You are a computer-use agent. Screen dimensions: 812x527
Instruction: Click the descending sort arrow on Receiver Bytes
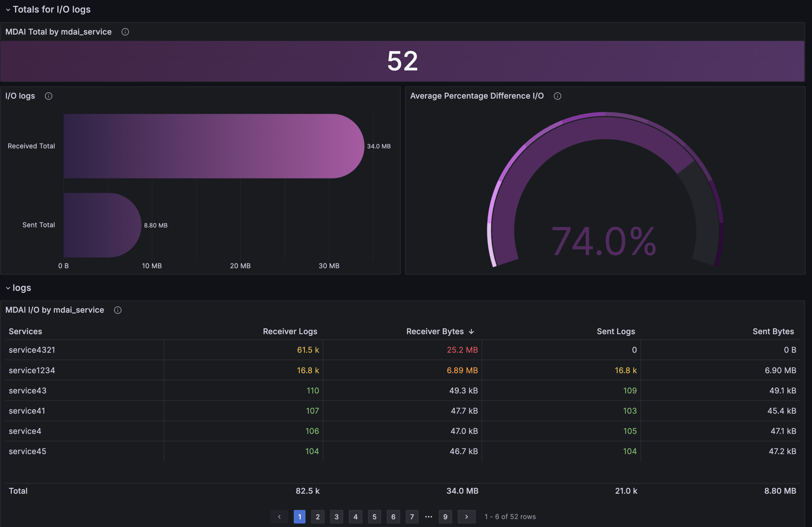[471, 332]
